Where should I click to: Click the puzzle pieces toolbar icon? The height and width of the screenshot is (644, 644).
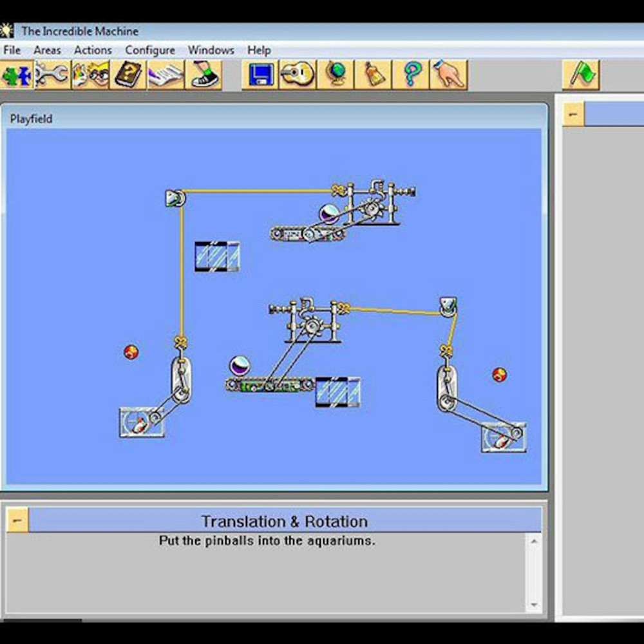coord(17,75)
